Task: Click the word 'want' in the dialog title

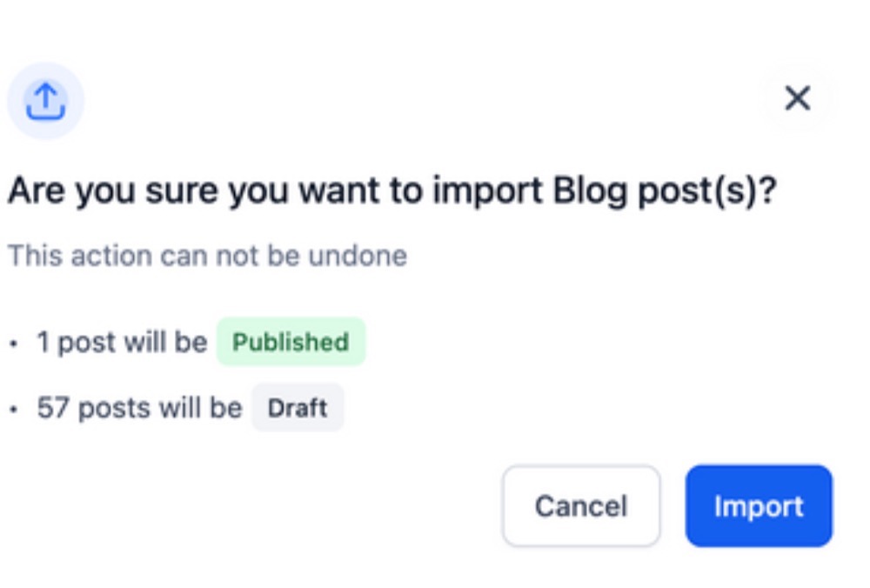Action: click(338, 190)
